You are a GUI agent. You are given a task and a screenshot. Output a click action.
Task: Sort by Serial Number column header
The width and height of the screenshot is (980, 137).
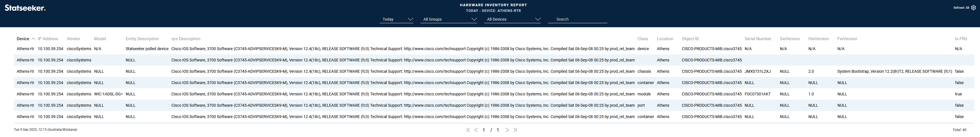(x=757, y=39)
